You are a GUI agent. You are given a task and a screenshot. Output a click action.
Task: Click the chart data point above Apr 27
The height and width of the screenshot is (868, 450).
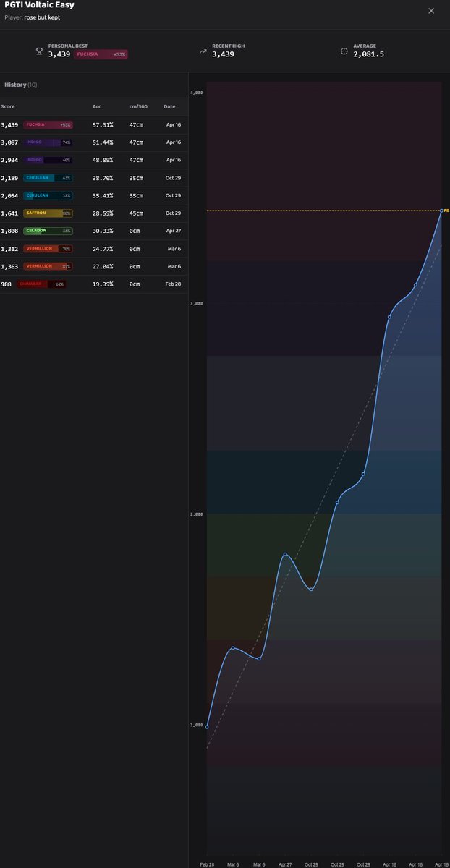click(285, 554)
